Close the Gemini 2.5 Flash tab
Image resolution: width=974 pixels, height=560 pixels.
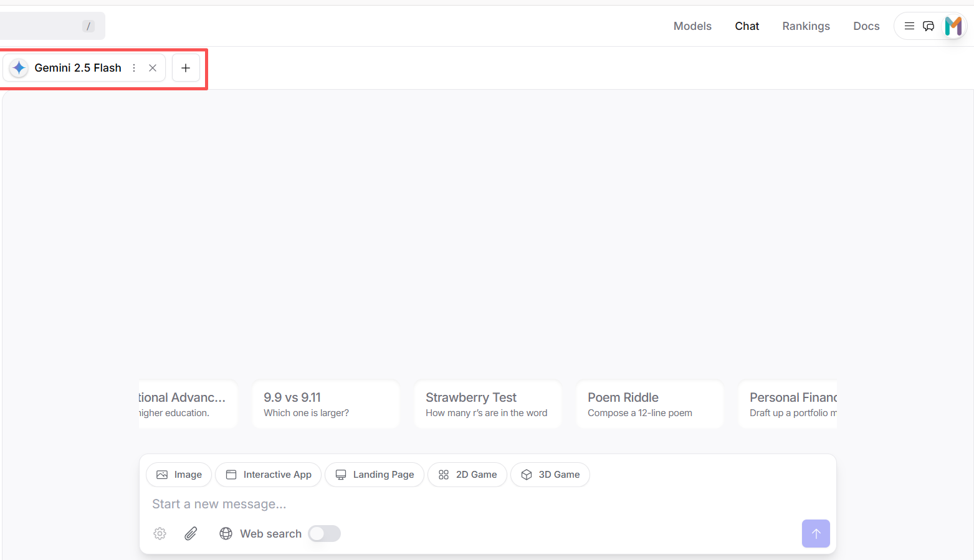coord(153,68)
